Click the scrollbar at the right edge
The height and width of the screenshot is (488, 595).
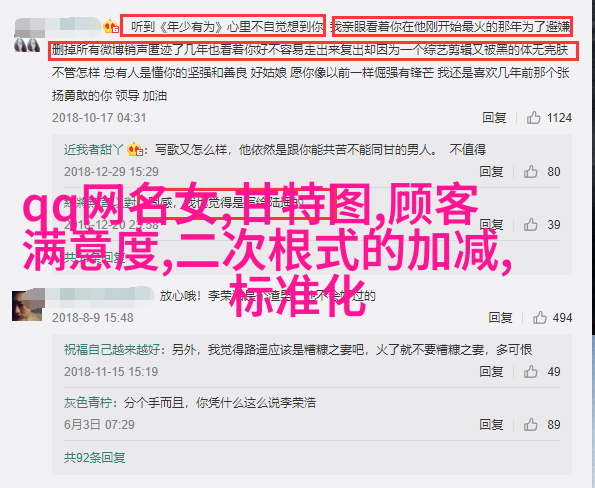tap(593, 167)
